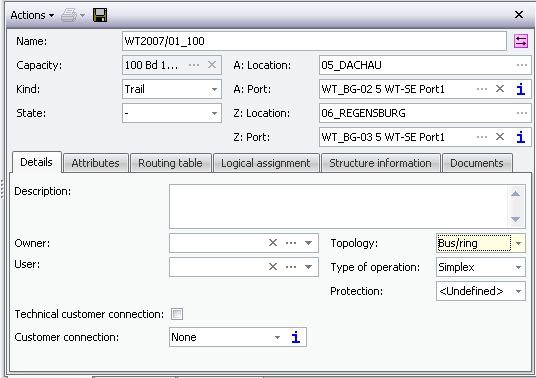
Task: Browse Z: Port with ellipsis button
Action: click(482, 137)
